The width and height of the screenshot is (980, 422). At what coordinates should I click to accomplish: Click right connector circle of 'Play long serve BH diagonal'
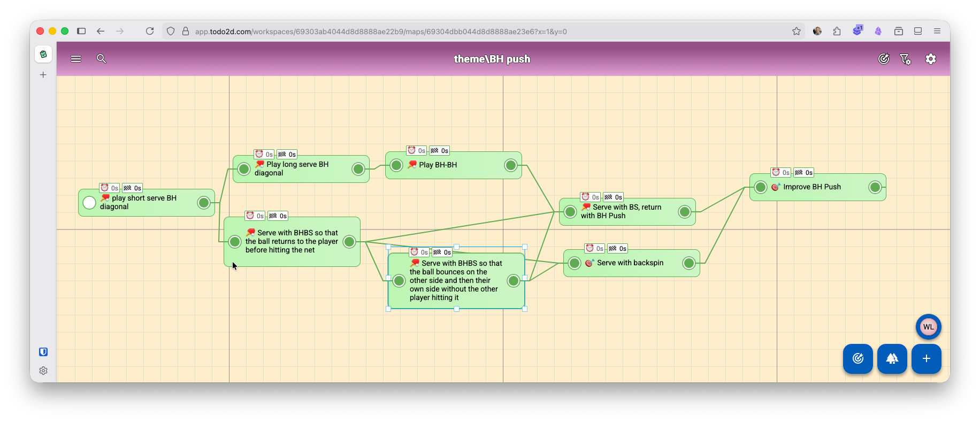coord(358,169)
